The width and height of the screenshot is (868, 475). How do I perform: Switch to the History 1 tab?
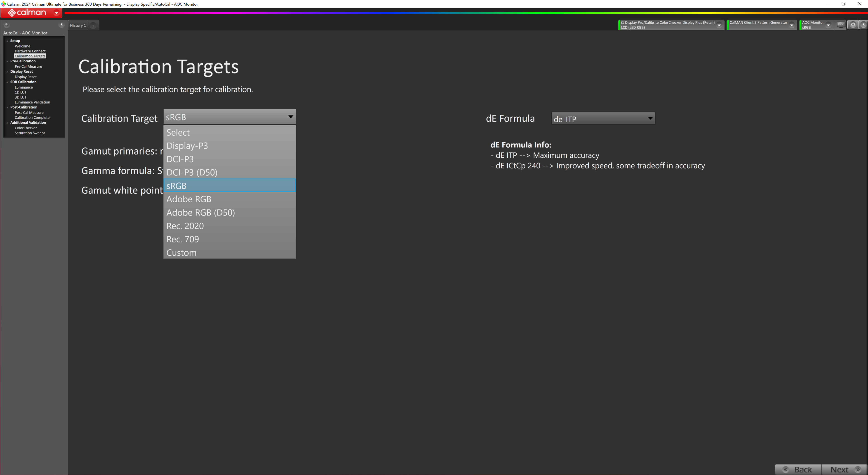click(78, 25)
